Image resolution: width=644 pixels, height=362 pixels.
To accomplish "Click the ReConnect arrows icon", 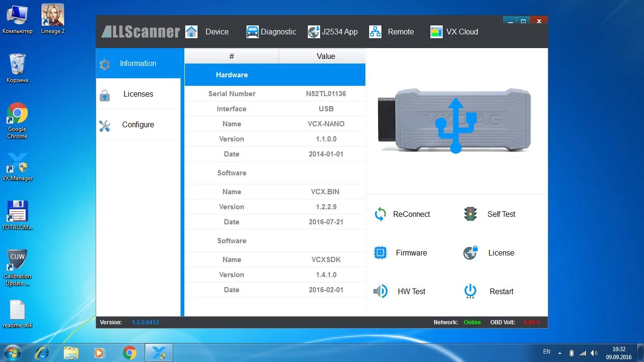I will pyautogui.click(x=380, y=214).
